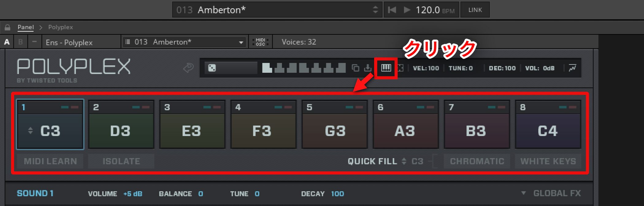Click the Panel breadcrumb tab

tap(26, 27)
